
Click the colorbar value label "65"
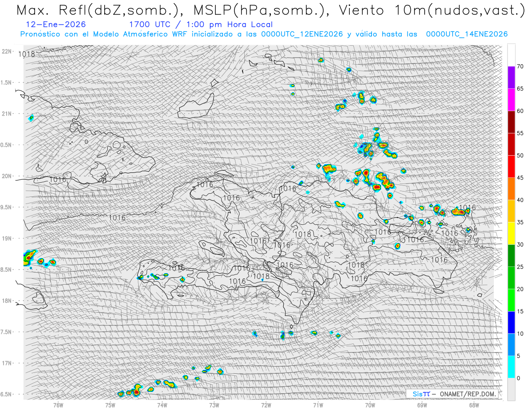pos(520,89)
